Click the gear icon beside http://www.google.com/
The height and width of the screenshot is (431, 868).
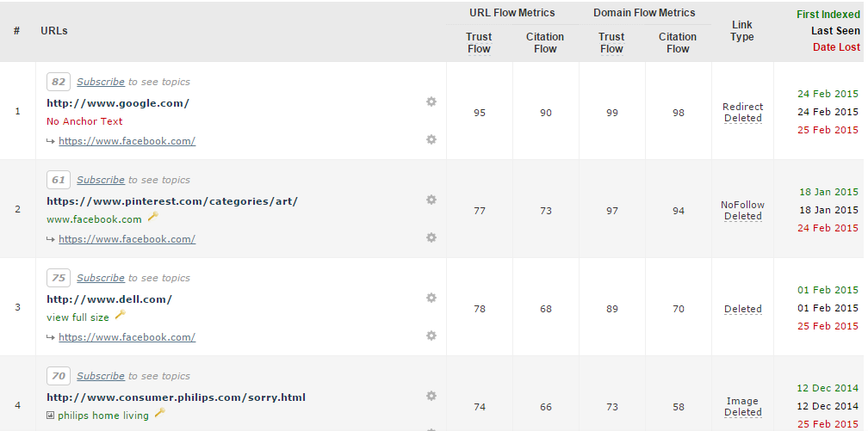pos(431,102)
